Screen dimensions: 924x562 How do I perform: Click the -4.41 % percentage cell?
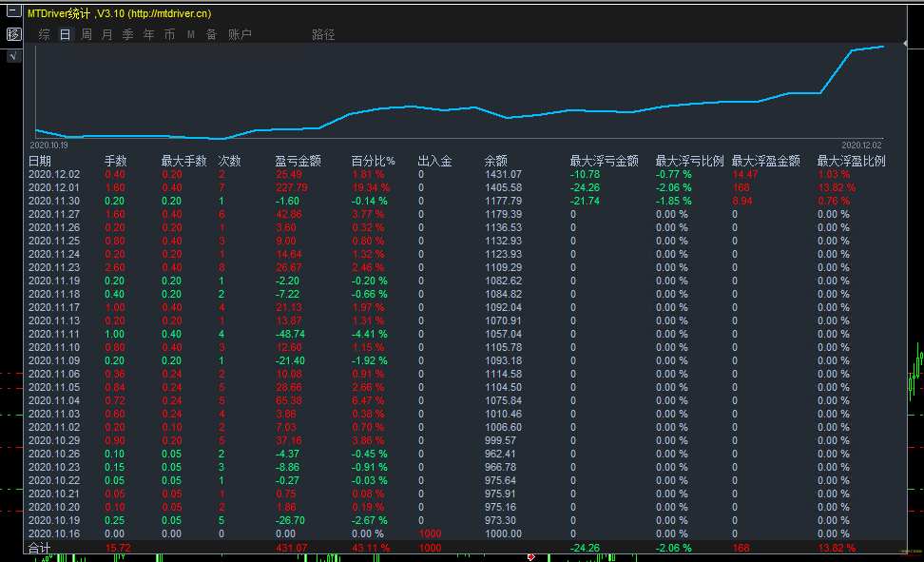(370, 334)
